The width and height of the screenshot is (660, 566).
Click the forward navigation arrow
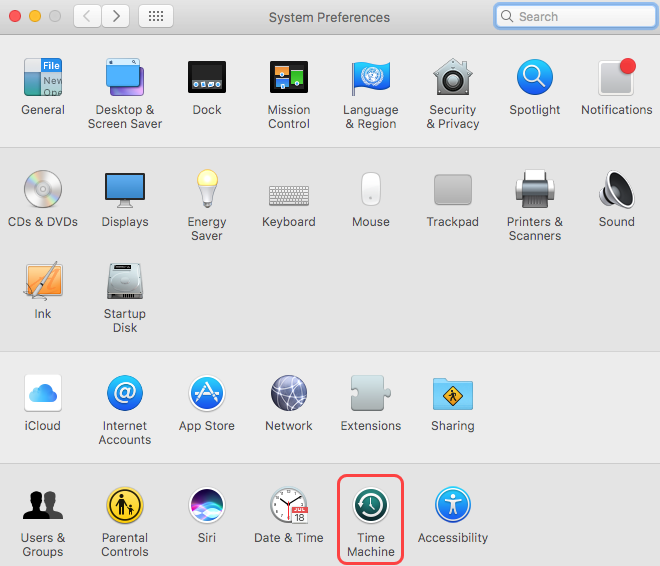(116, 17)
